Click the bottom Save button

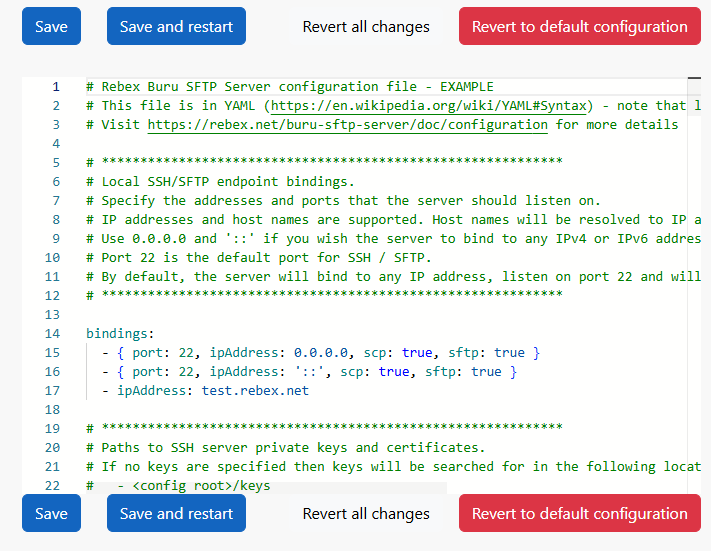[51, 513]
